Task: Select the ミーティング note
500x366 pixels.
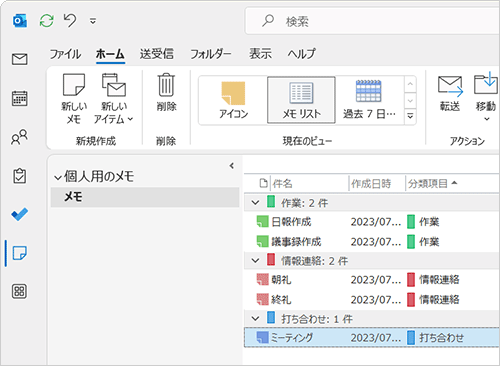Action: pos(372,338)
